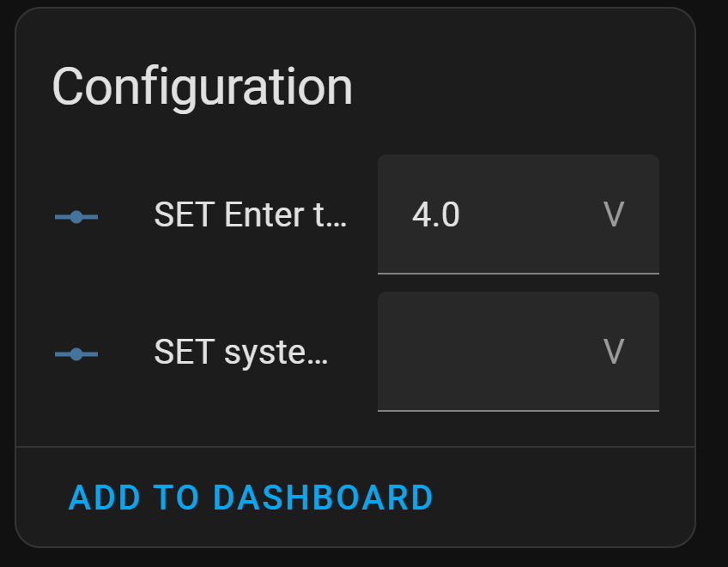
Task: Add the Configuration entities to a dashboard
Action: (x=251, y=498)
